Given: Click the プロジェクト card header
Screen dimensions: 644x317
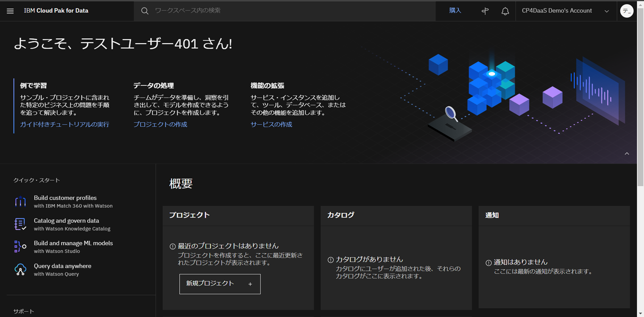Looking at the screenshot, I should [x=238, y=215].
